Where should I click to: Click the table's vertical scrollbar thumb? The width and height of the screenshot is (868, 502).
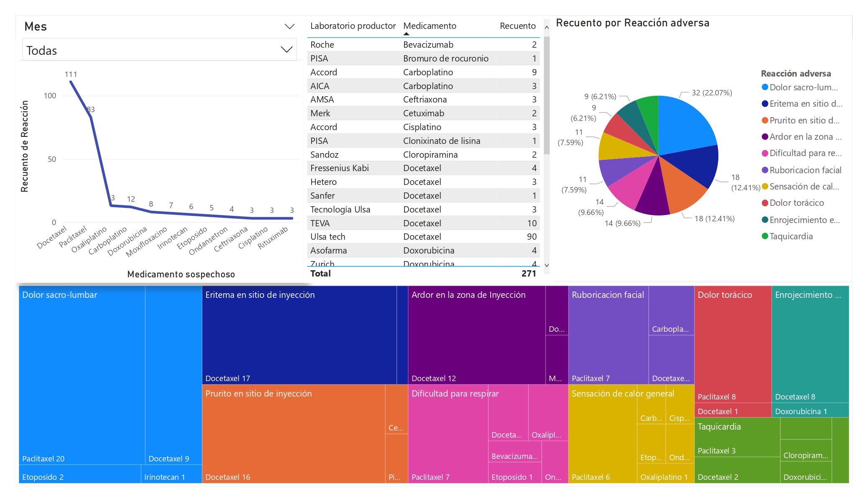546,96
